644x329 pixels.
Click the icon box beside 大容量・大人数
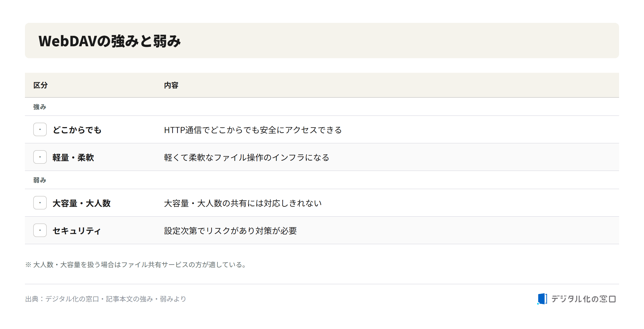click(x=40, y=203)
